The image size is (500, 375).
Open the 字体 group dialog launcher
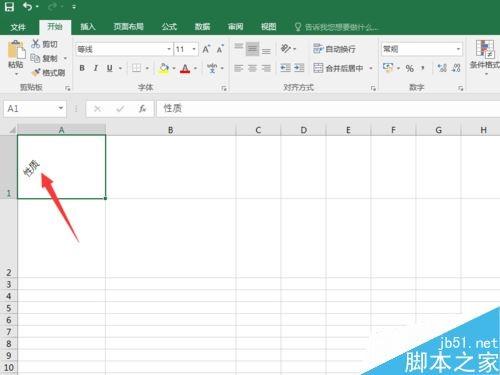click(x=224, y=88)
